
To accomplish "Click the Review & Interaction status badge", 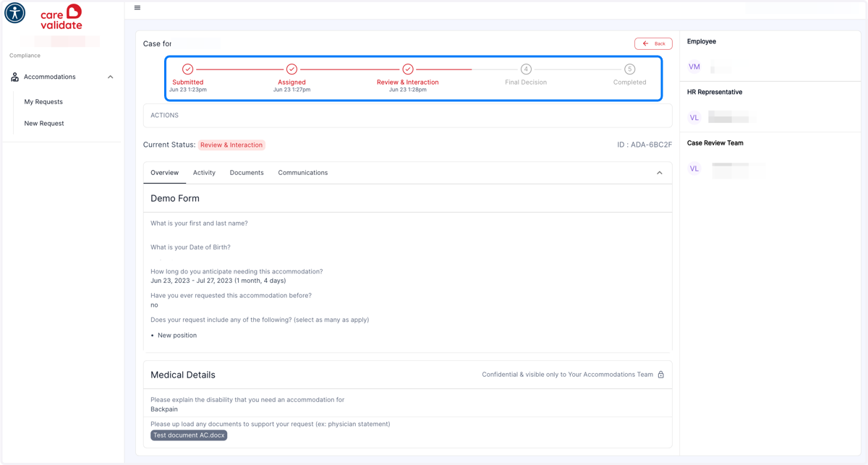I will coord(231,145).
